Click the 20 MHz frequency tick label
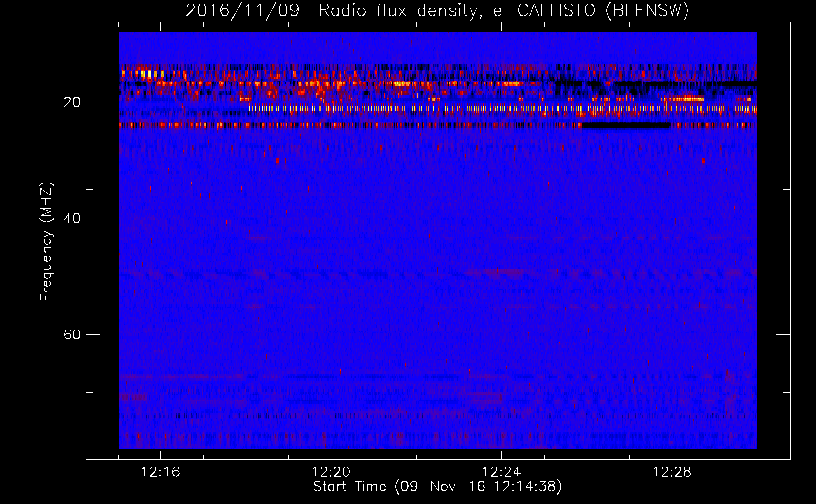 pyautogui.click(x=72, y=102)
